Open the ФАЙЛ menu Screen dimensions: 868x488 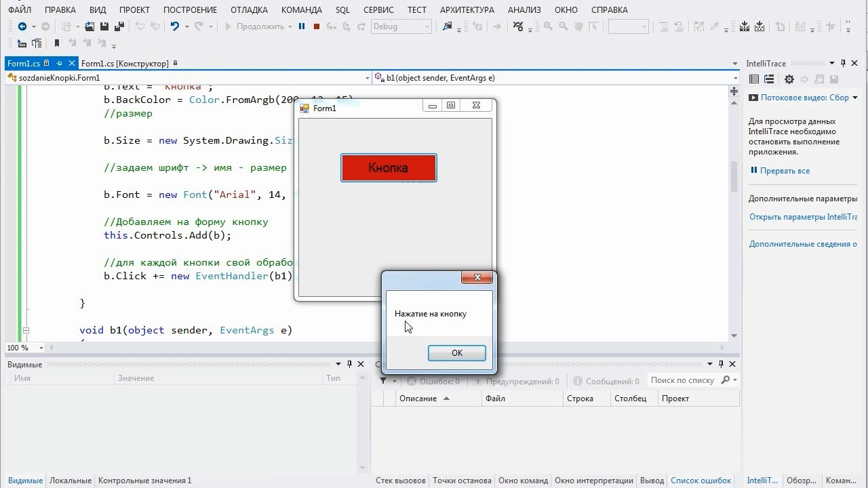tap(20, 10)
